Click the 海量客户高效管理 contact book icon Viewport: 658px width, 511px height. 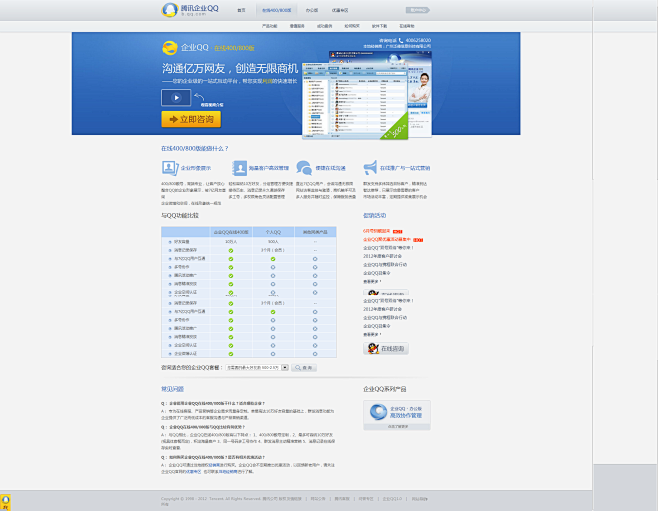(239, 168)
